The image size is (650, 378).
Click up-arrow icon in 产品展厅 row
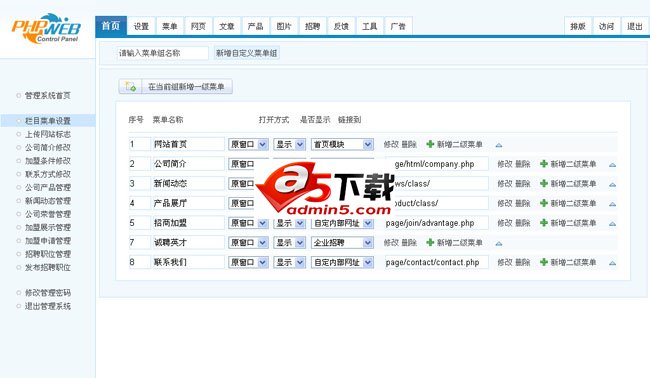pyautogui.click(x=612, y=204)
